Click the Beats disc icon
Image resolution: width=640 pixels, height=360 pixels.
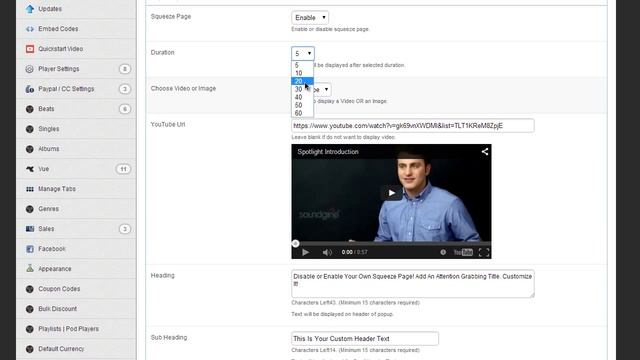pos(29,109)
